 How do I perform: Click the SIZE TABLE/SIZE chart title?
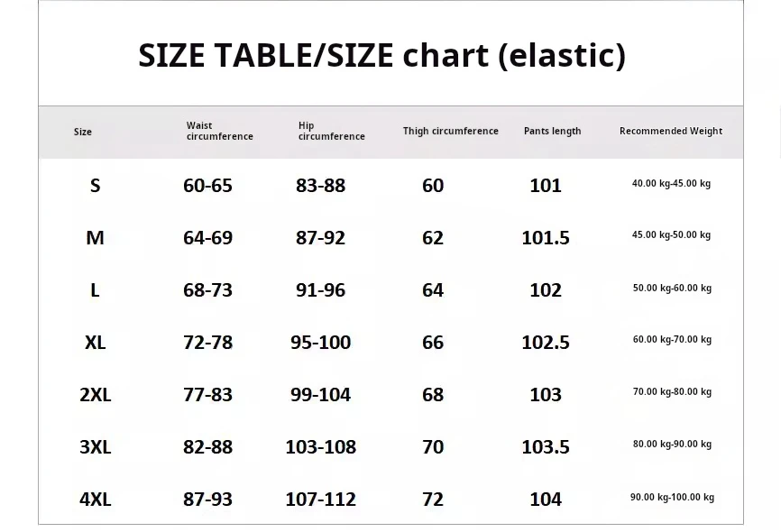(x=381, y=56)
